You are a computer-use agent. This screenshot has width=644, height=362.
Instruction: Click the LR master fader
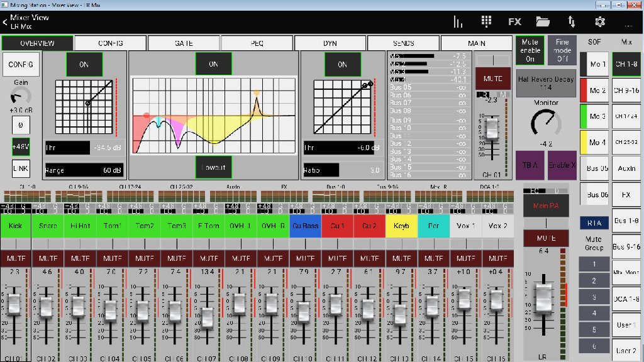click(x=543, y=299)
